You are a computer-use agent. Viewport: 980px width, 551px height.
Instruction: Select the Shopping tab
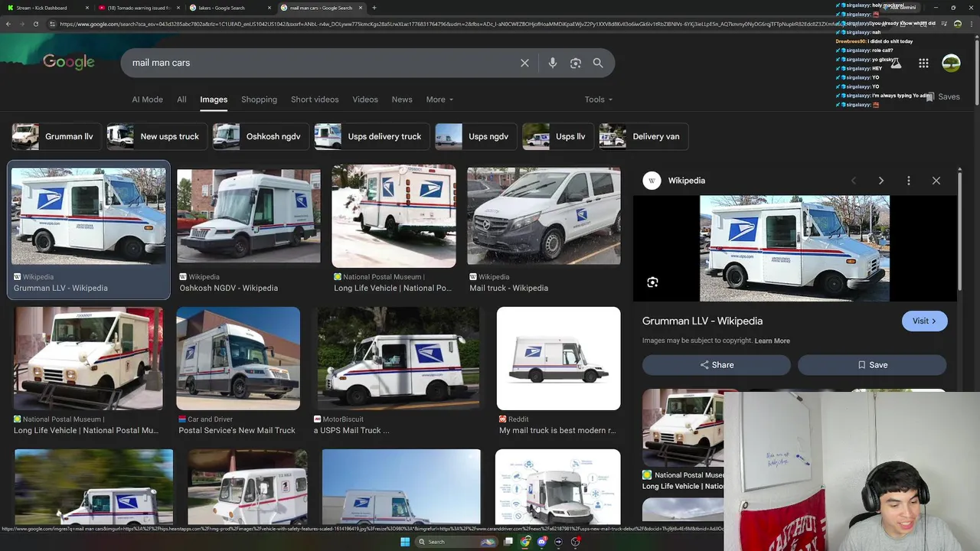pos(259,99)
